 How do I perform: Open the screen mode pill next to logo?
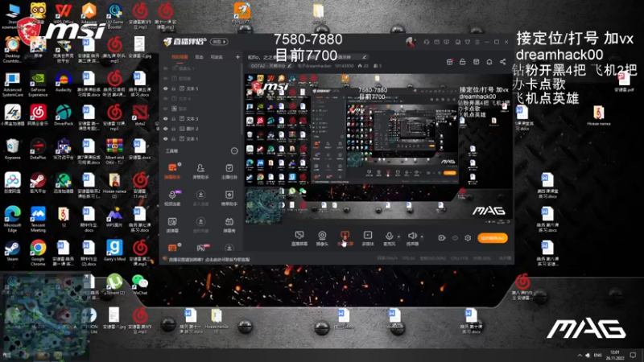tap(219, 42)
